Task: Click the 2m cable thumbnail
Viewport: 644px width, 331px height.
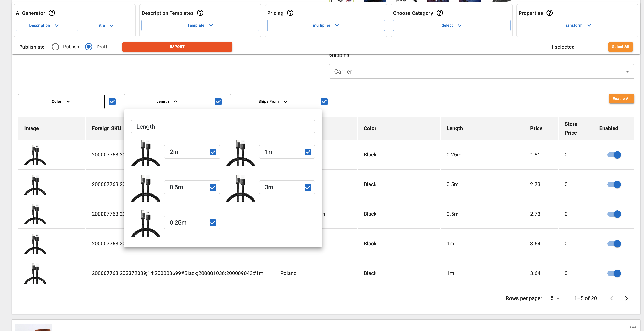Action: (x=146, y=153)
